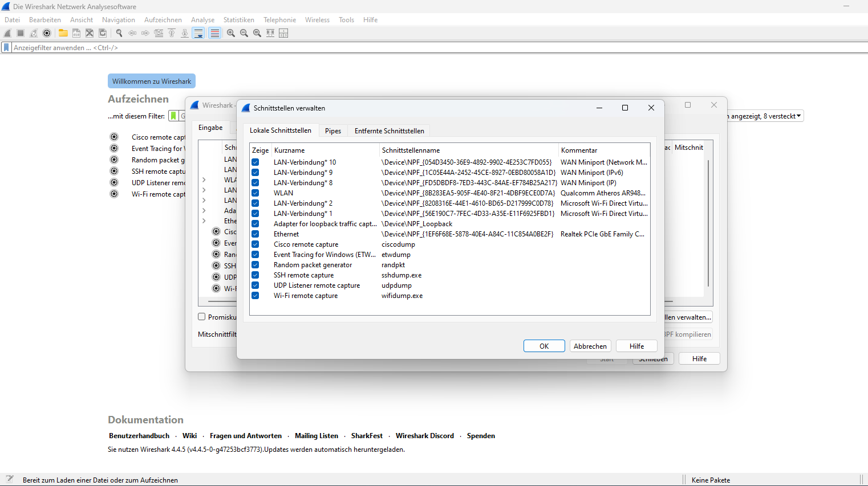Image resolution: width=868 pixels, height=486 pixels.
Task: Click the expert info icon in status bar
Action: (10, 479)
